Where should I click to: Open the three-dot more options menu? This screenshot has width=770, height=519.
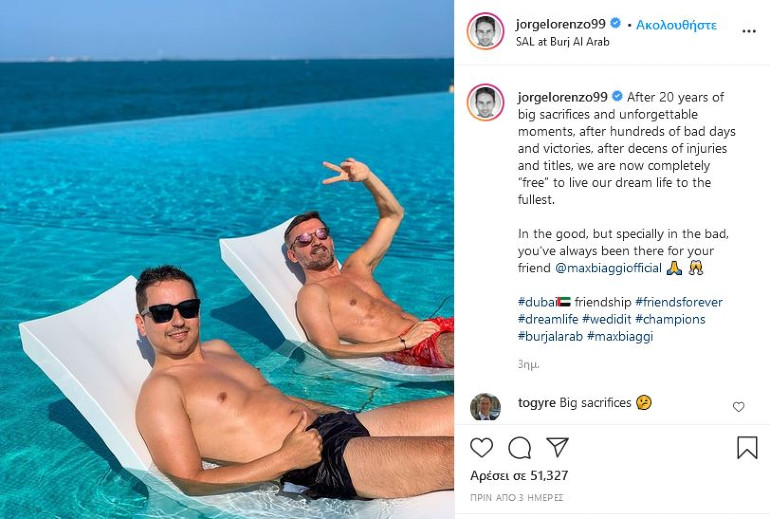point(749,31)
